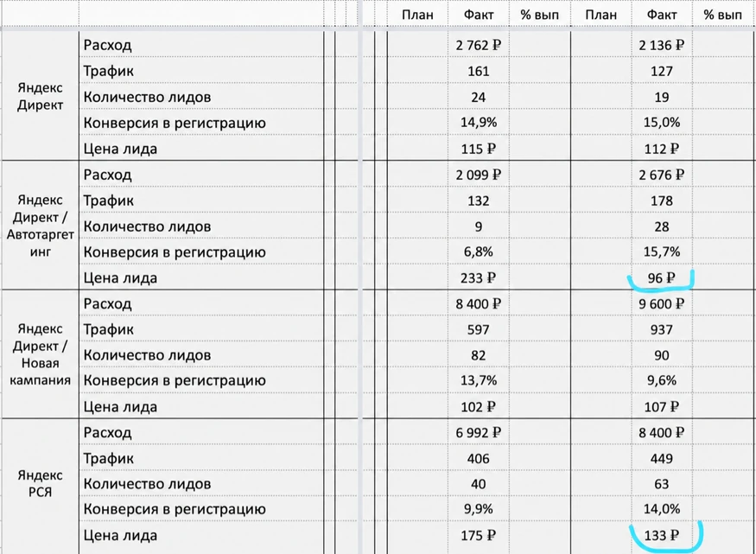Select the 14,9% conversion cell
This screenshot has height=554, width=756.
coord(479,123)
